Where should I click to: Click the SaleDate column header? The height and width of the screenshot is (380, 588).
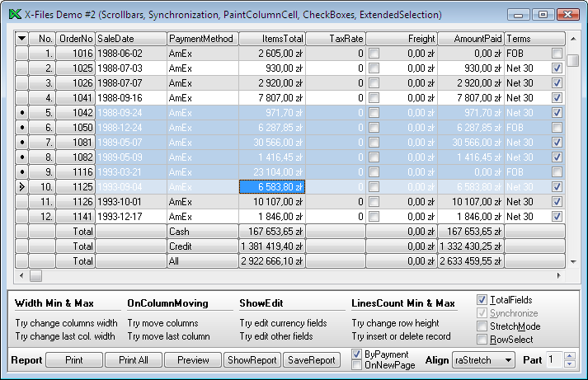130,39
